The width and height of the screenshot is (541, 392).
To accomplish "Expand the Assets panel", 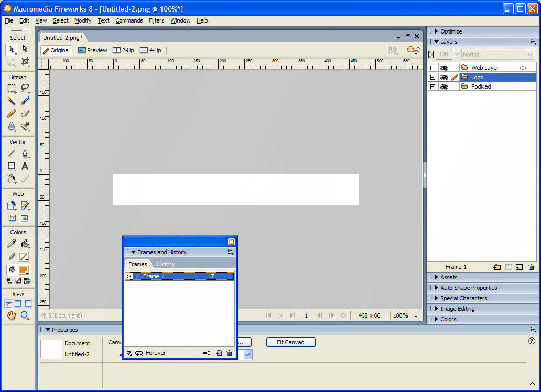I will 437,277.
